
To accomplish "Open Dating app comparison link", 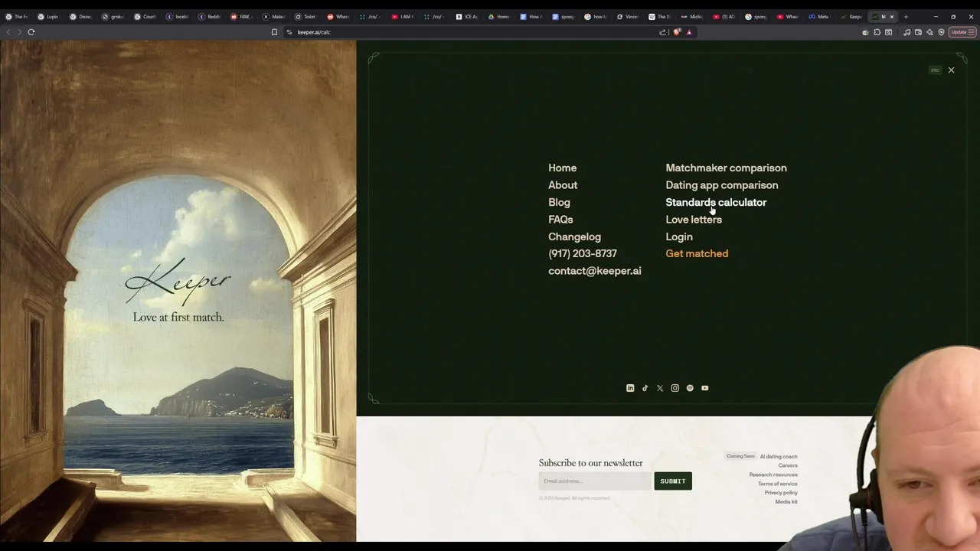I will click(722, 185).
